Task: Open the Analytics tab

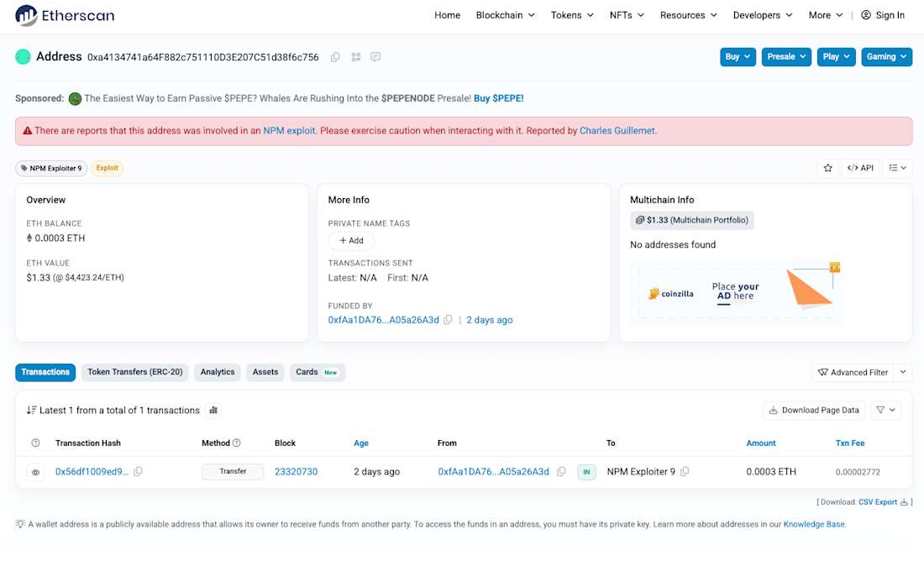Action: pyautogui.click(x=217, y=372)
